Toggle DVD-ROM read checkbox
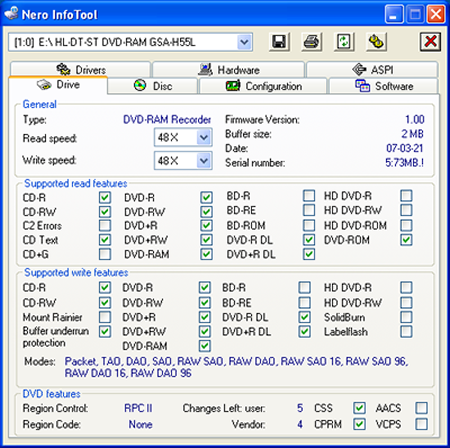Screen dimensions: 450x448 406,240
